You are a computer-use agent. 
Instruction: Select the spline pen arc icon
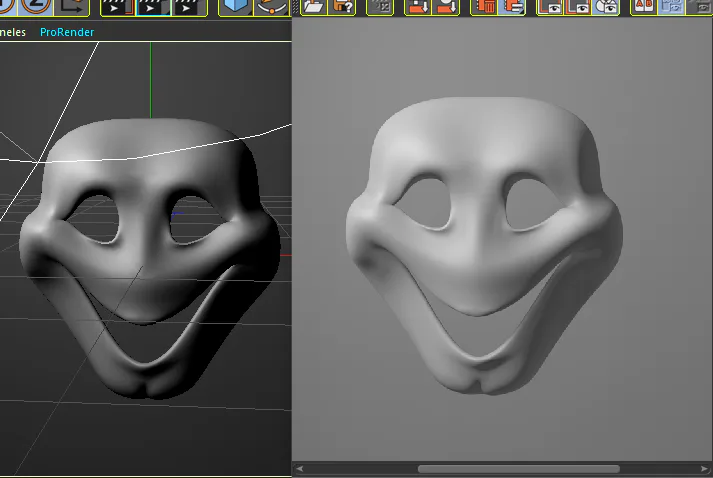pyautogui.click(x=271, y=7)
